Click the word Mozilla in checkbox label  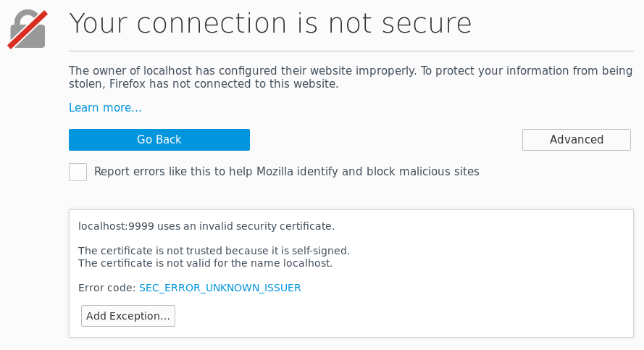click(275, 171)
